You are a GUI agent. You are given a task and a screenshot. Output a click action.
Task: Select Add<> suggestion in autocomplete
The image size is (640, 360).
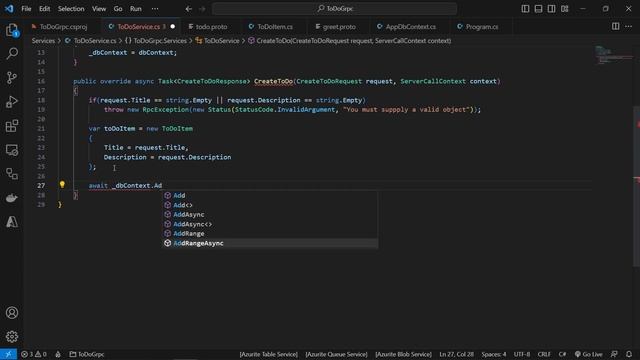(270, 205)
